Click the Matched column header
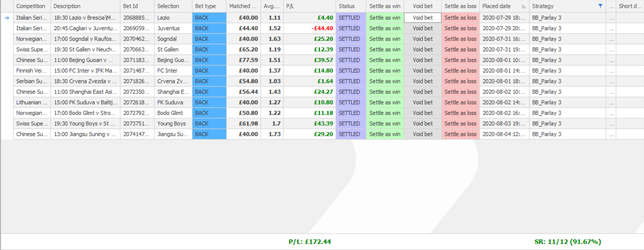Viewport: 644px width, 250px height. 243,6
